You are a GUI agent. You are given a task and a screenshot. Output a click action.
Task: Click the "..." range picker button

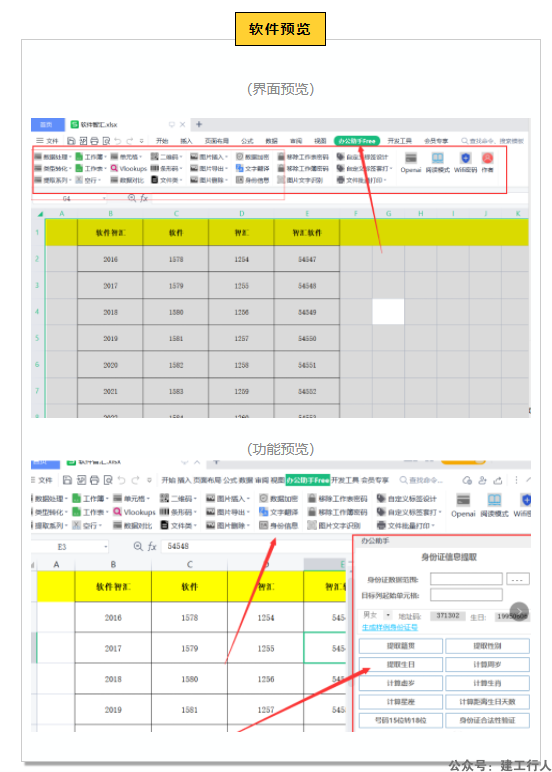click(x=517, y=579)
